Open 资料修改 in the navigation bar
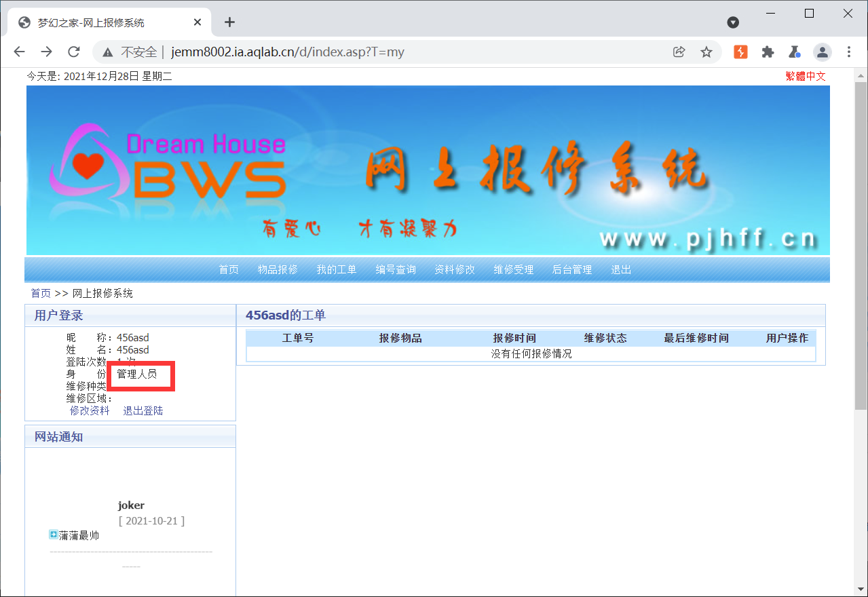The width and height of the screenshot is (868, 597). (455, 269)
